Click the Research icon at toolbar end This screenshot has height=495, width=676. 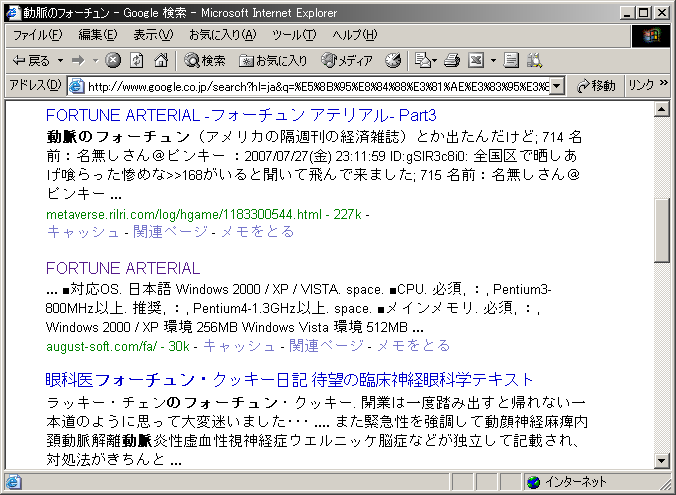tap(534, 60)
